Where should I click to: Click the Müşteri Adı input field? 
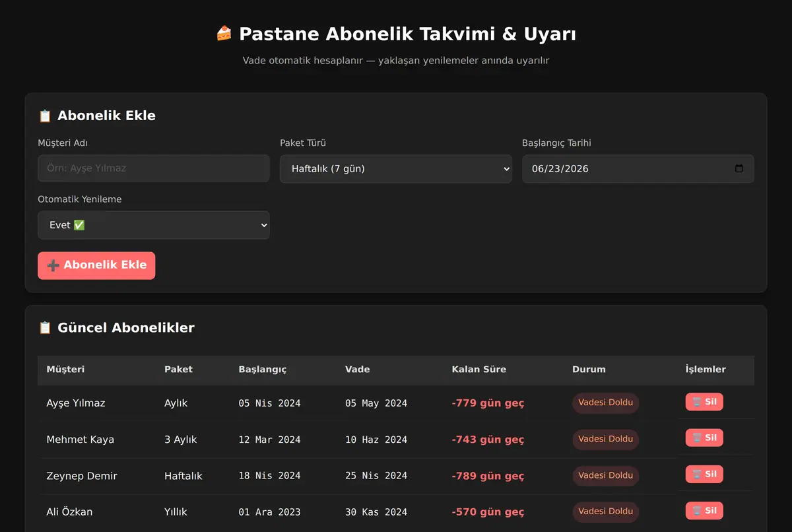point(154,168)
